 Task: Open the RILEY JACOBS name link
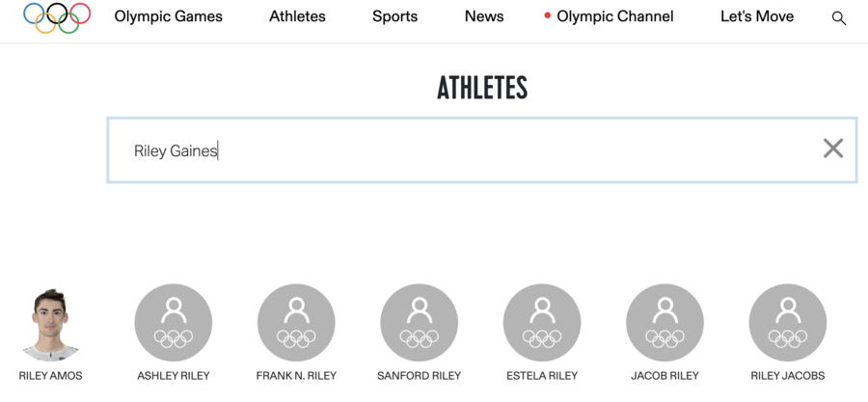[788, 376]
